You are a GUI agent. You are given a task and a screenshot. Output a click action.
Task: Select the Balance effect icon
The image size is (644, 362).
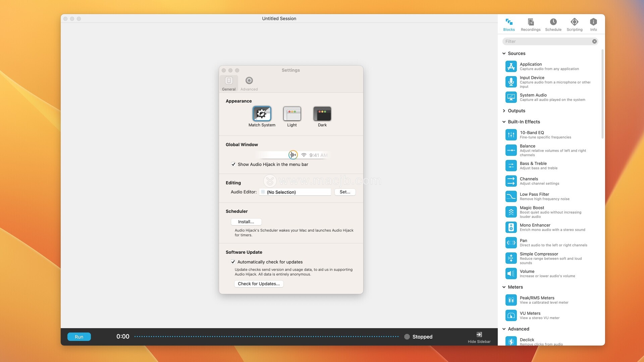click(511, 150)
